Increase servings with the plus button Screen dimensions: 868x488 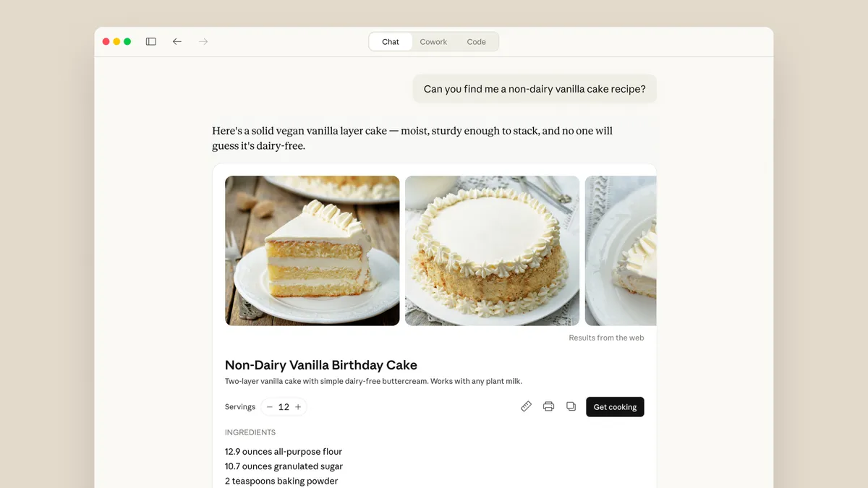pos(298,407)
